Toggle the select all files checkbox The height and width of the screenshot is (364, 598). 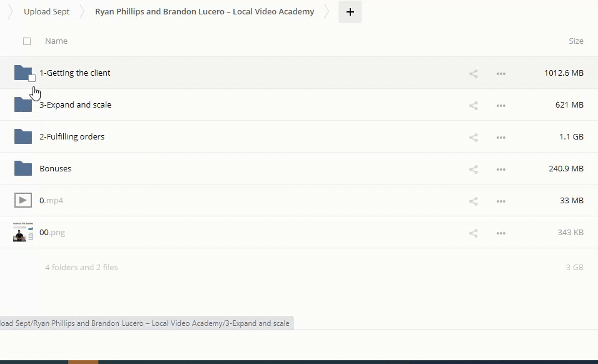coord(27,41)
